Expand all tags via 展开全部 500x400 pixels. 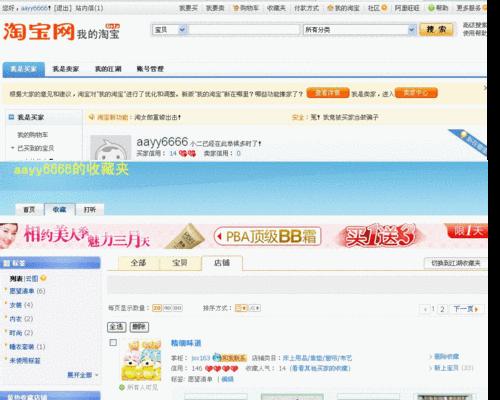tap(83, 375)
